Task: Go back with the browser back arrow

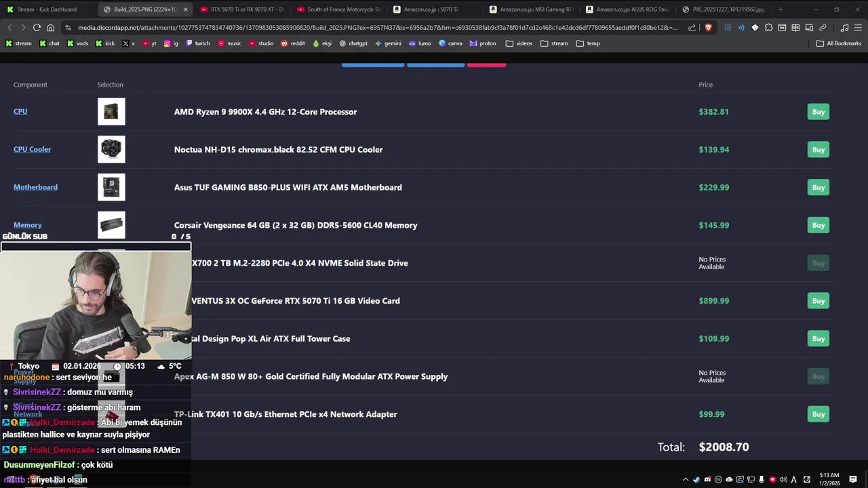Action: [9, 28]
